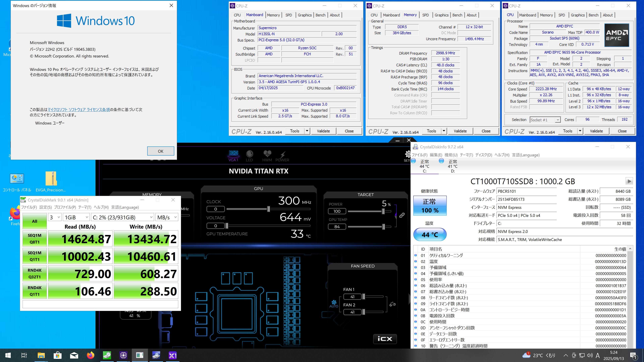The image size is (644, 362).
Task: Toggle the FAN 1 and FAN 2 link
Action: click(x=392, y=304)
